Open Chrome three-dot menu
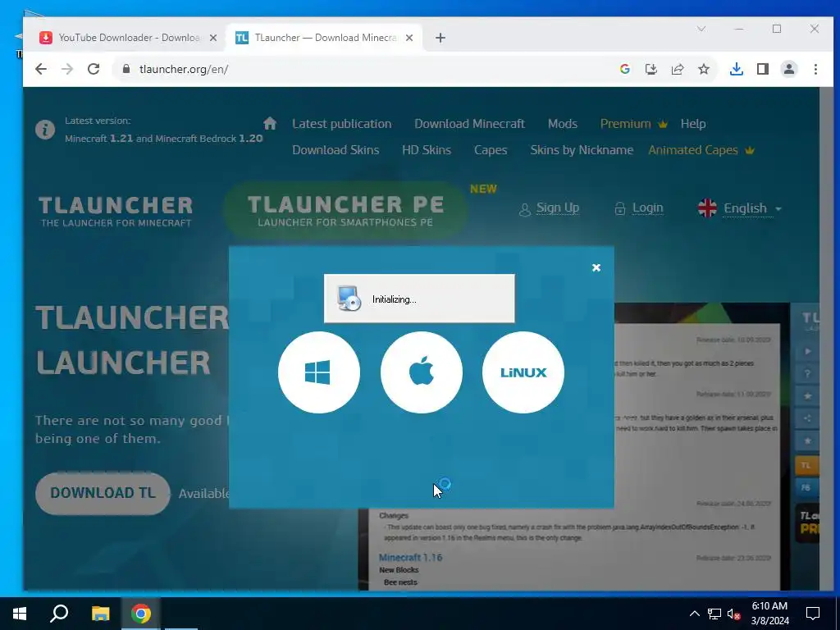The height and width of the screenshot is (630, 840). click(815, 69)
